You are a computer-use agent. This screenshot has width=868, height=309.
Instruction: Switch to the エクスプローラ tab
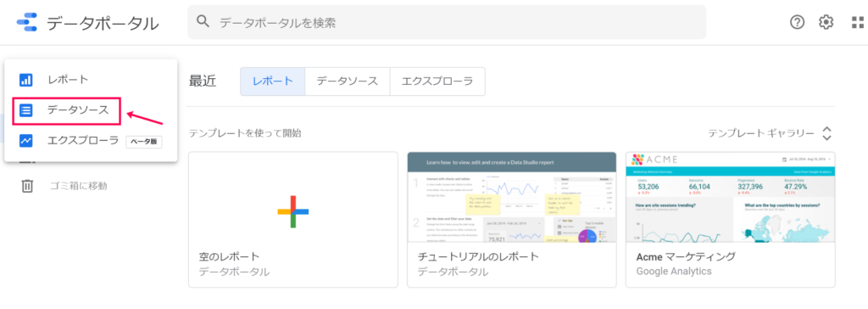click(437, 81)
